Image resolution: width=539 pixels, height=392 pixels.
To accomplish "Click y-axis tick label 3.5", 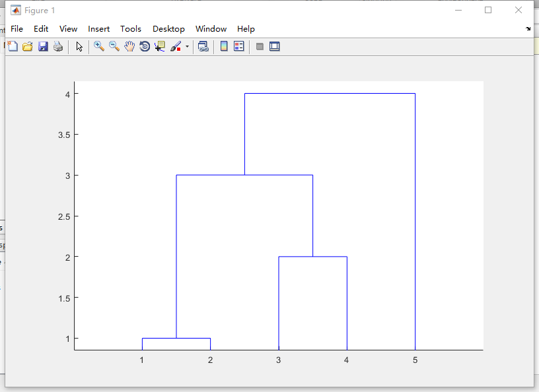I will pos(64,135).
